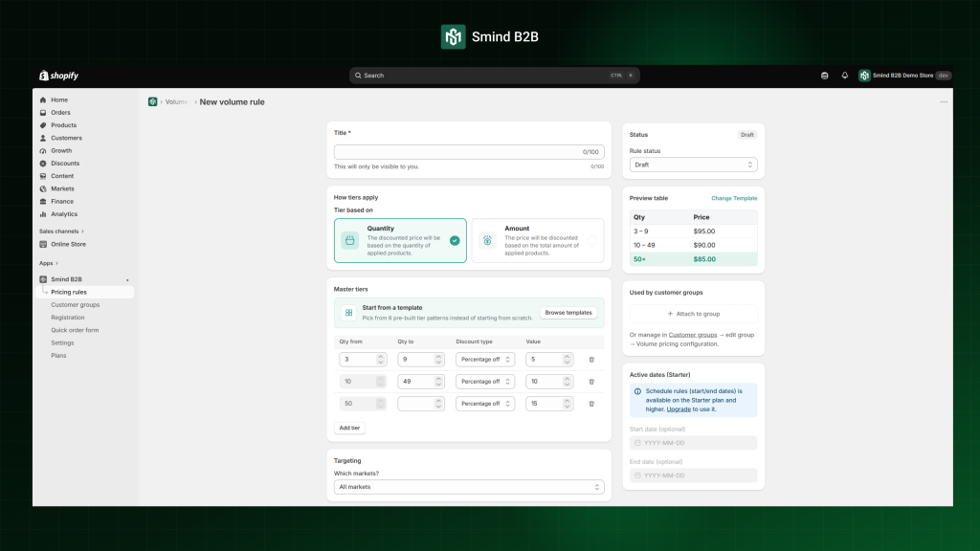Open discount type dropdown in third tier
Viewport: 980px width, 551px height.
pyautogui.click(x=485, y=404)
